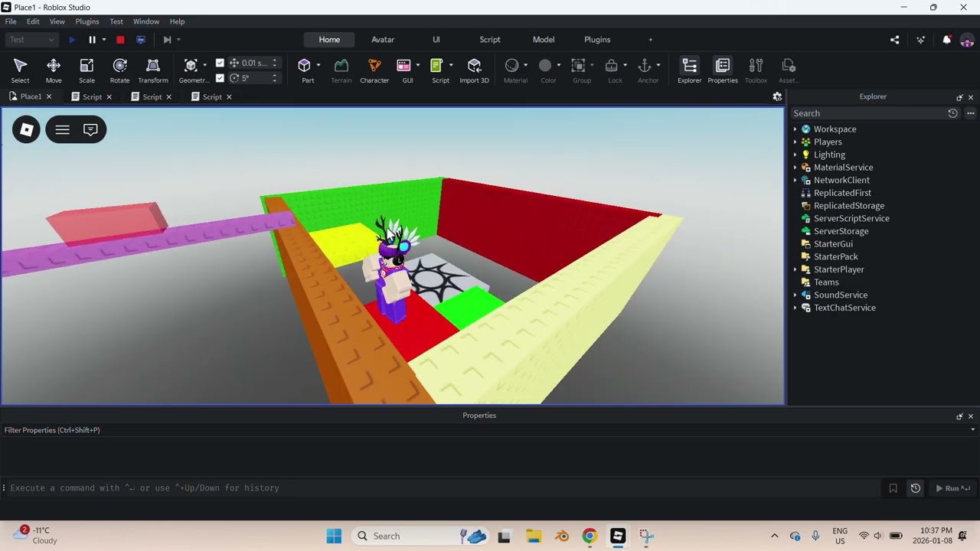This screenshot has height=551, width=980.
Task: Click the share icon in top bar
Action: coord(895,40)
